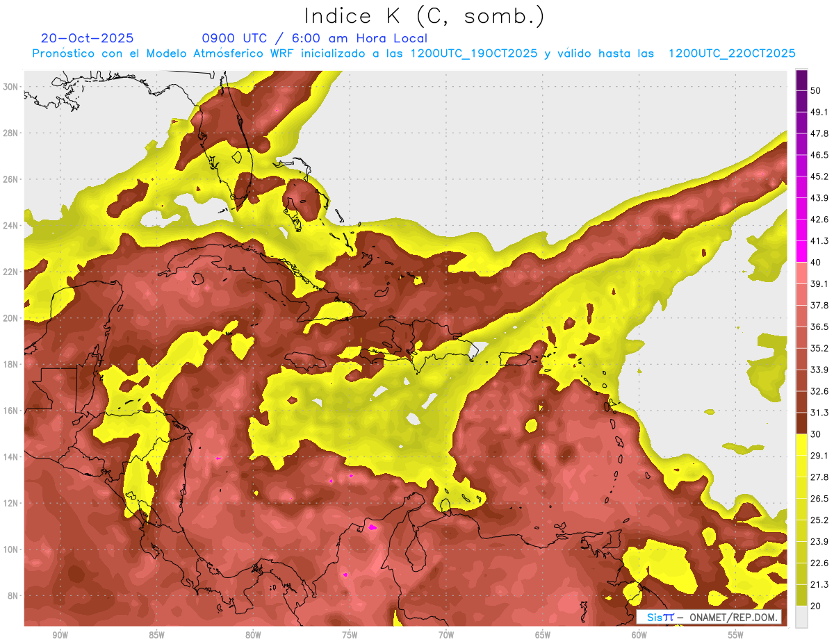Click the "80W" longitude label
834x644 pixels.
point(253,635)
